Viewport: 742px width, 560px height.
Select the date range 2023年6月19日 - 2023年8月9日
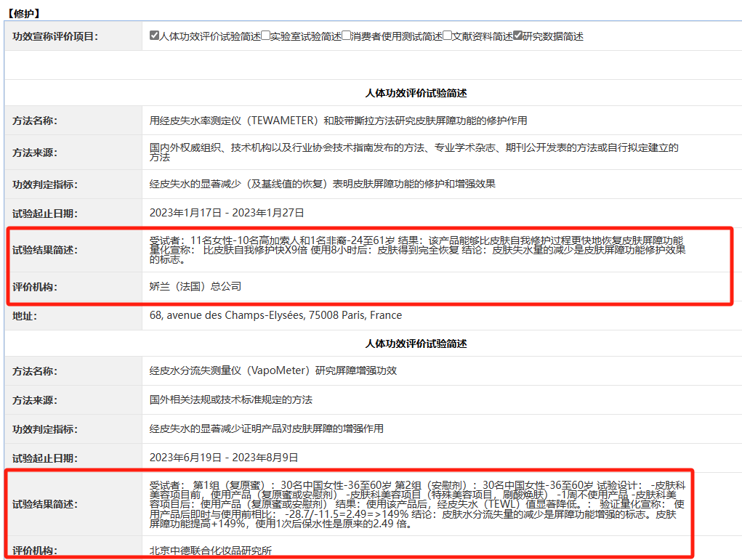pos(224,458)
